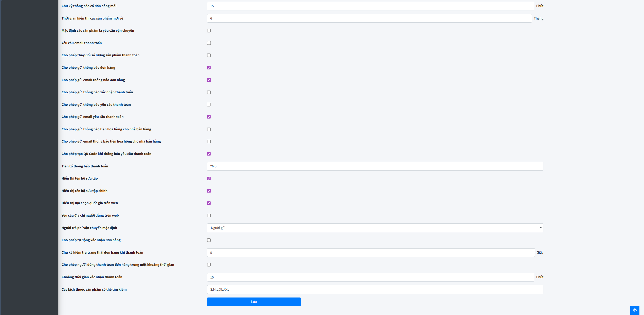The width and height of the screenshot is (644, 315).
Task: Click the scroll-to-top arrow icon
Action: (635, 310)
